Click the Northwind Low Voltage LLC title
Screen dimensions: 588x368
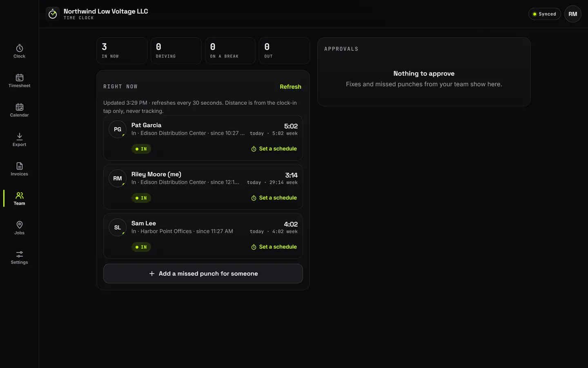pyautogui.click(x=106, y=11)
